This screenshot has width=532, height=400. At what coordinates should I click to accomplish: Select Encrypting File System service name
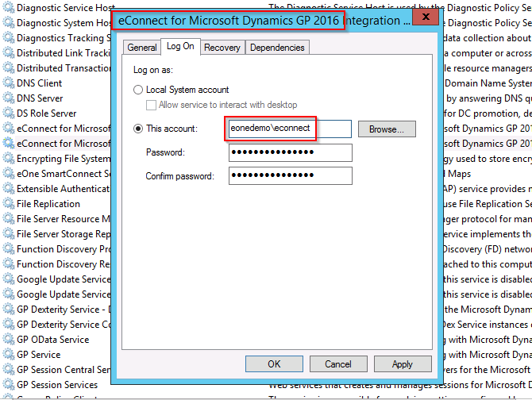point(64,159)
